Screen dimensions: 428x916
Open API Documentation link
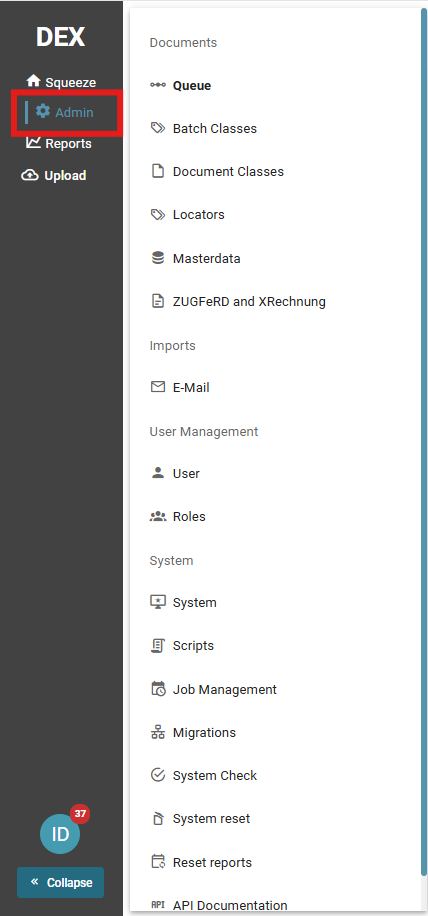(219, 905)
